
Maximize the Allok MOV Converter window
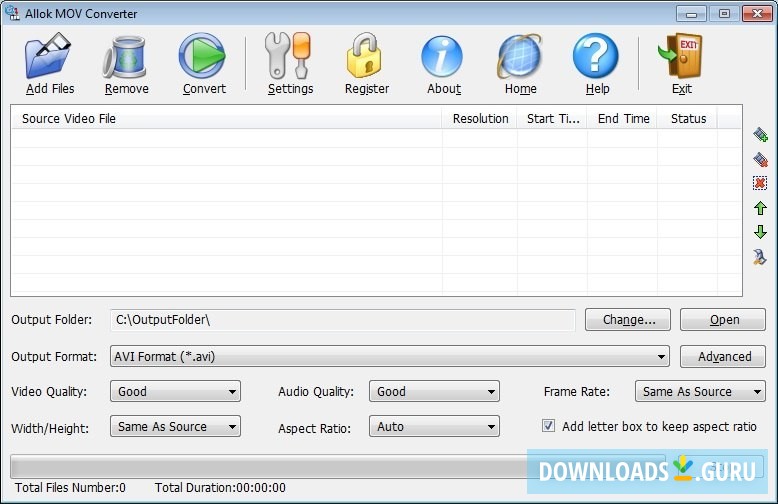coord(724,13)
